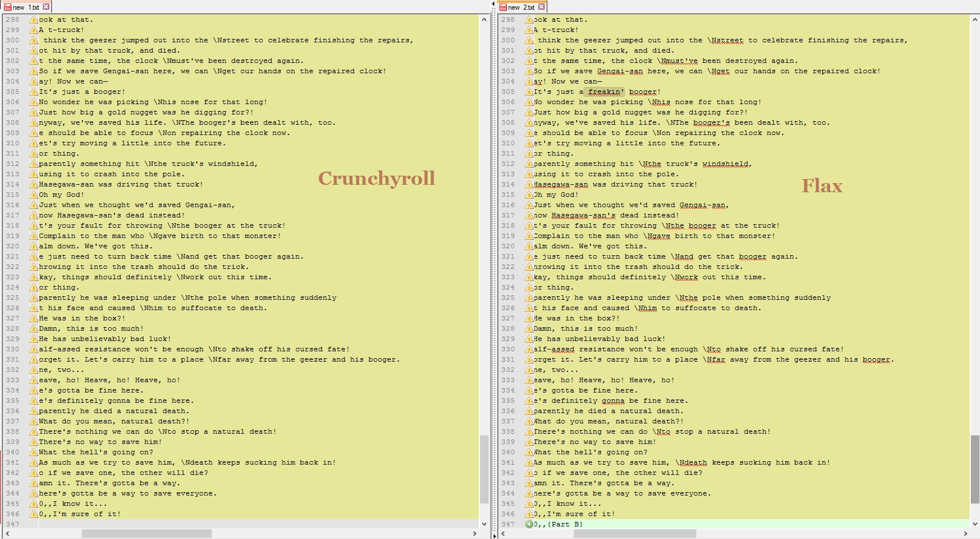Click green added-line marker on line 347

(x=529, y=524)
